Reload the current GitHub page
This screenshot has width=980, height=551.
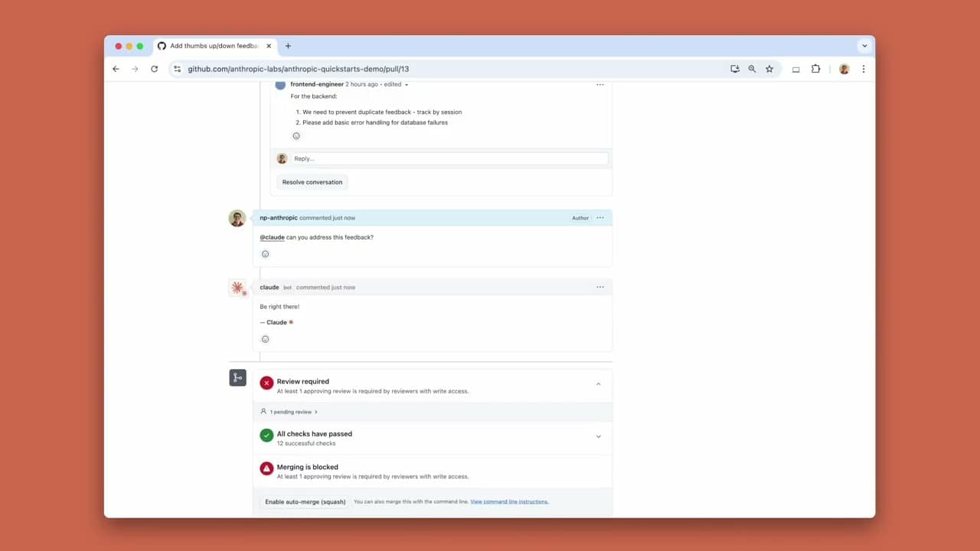pos(154,69)
